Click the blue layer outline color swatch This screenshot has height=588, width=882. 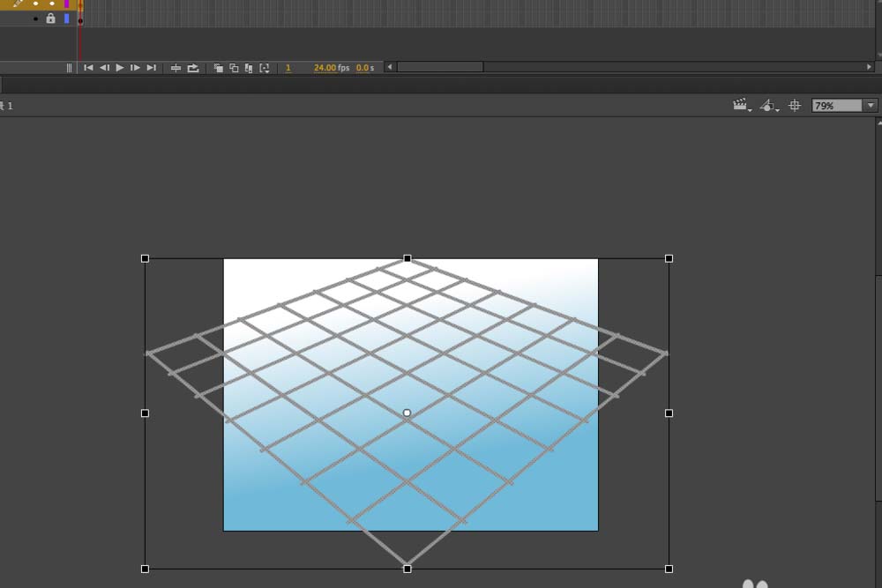[x=66, y=19]
